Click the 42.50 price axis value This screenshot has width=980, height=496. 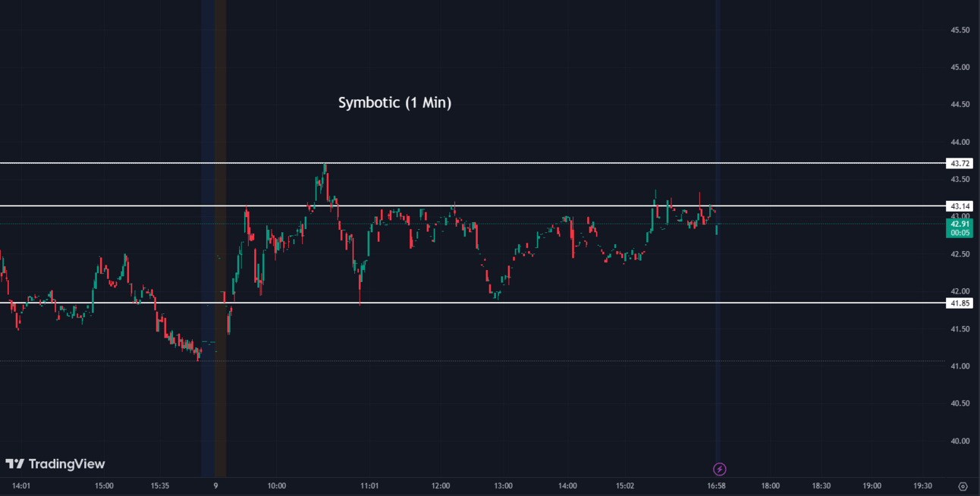[x=960, y=254]
